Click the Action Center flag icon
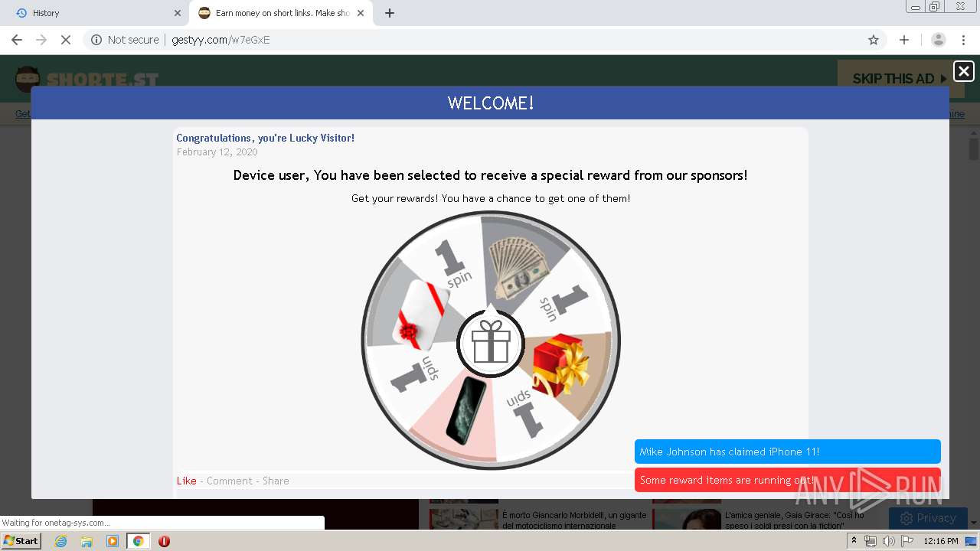This screenshot has height=551, width=980. coord(907,541)
